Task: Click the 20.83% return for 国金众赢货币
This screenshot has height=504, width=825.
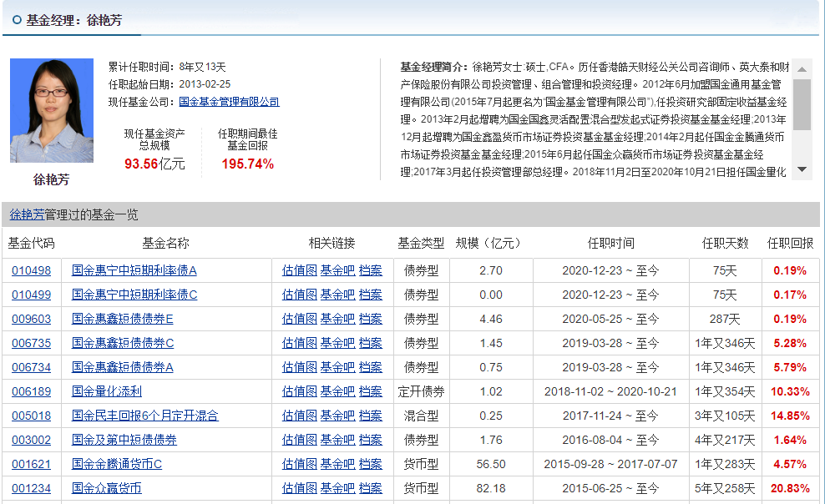Action: (x=790, y=488)
